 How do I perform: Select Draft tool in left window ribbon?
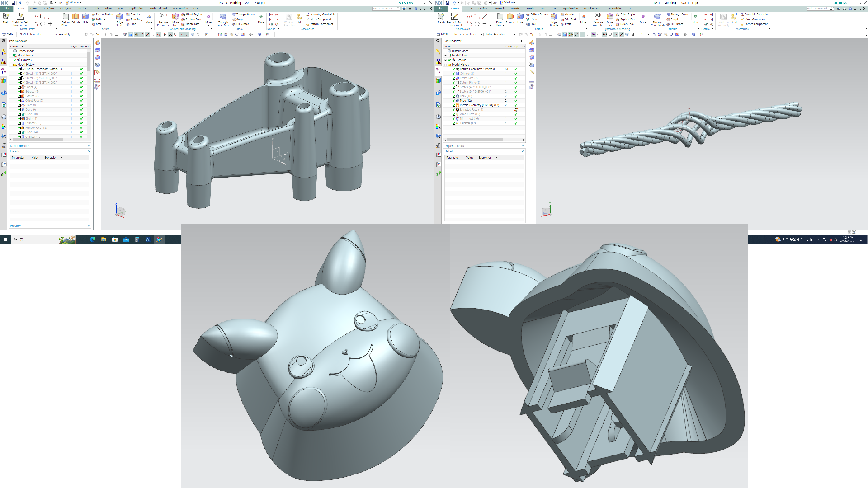pyautogui.click(x=132, y=24)
